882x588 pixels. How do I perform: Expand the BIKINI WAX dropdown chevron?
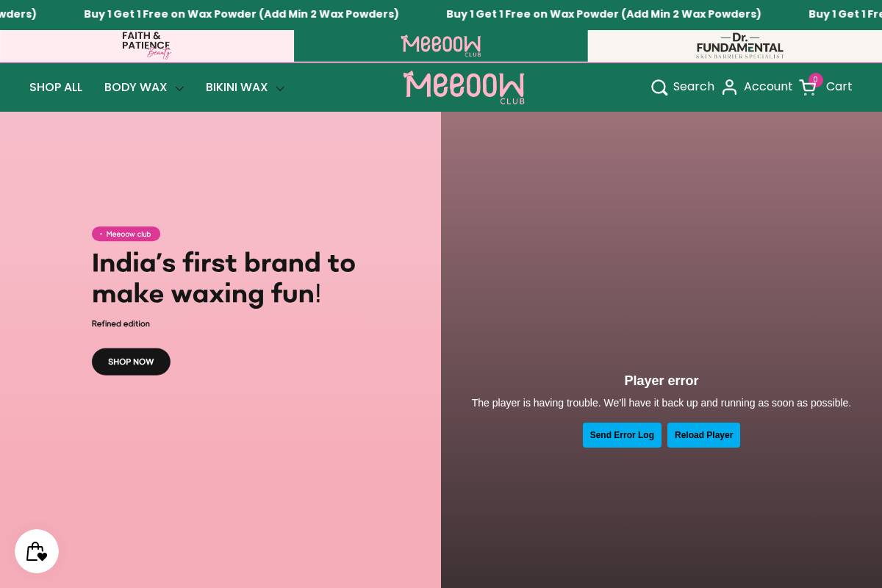point(280,88)
